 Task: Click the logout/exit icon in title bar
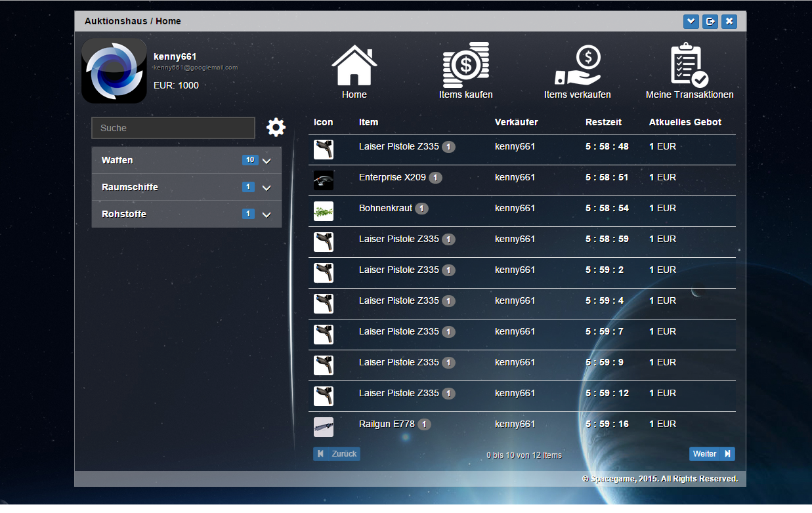(x=710, y=22)
